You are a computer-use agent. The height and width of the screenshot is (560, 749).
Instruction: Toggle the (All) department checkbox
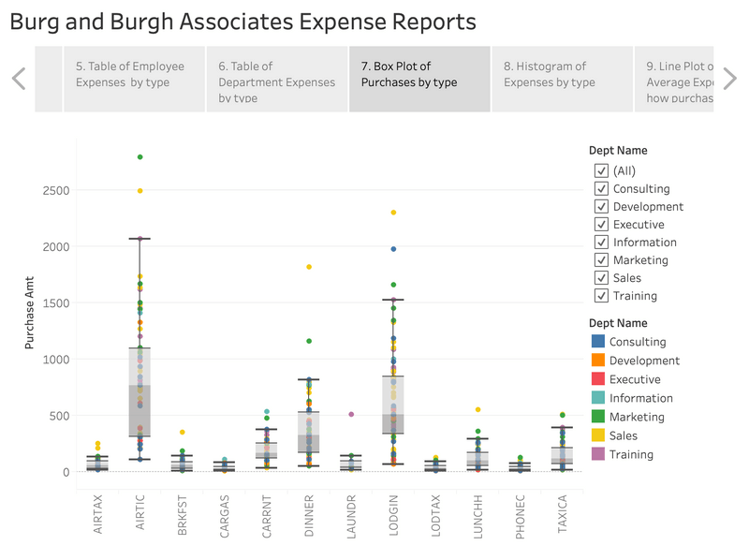(601, 170)
